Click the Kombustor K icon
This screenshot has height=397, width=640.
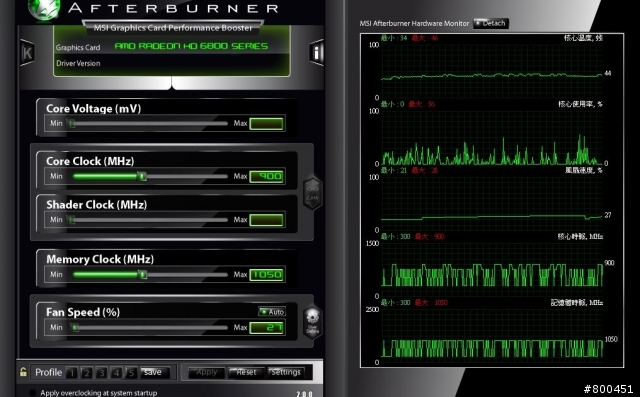pyautogui.click(x=27, y=52)
